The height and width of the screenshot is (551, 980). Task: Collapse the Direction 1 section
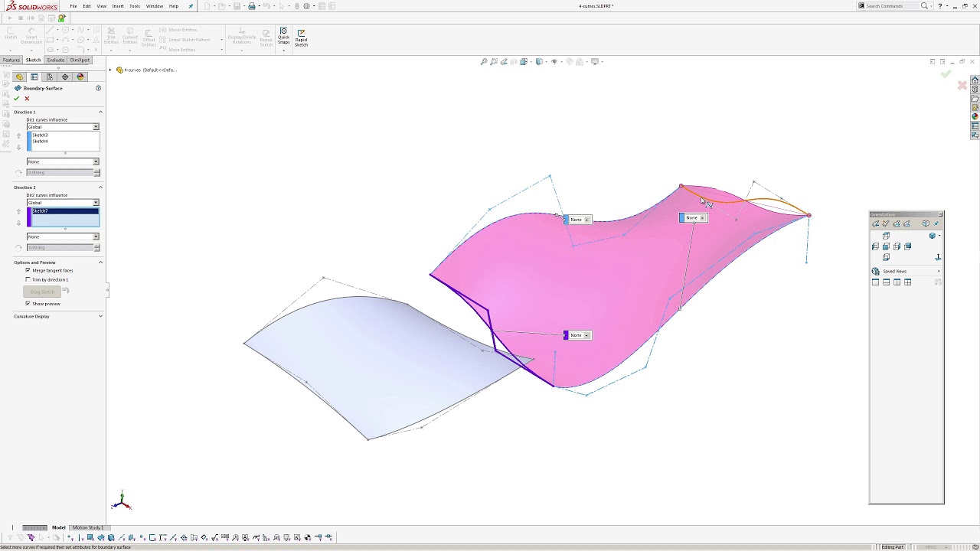click(x=100, y=112)
